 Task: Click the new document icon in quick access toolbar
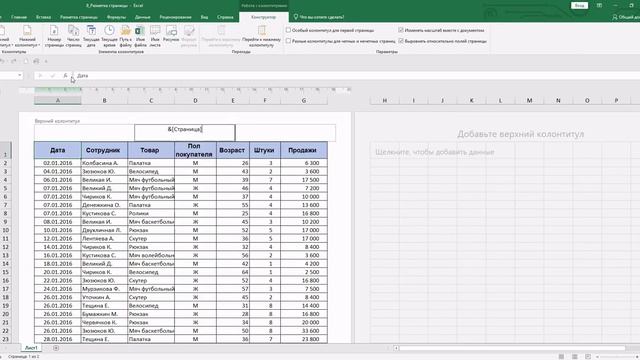click(25, 61)
